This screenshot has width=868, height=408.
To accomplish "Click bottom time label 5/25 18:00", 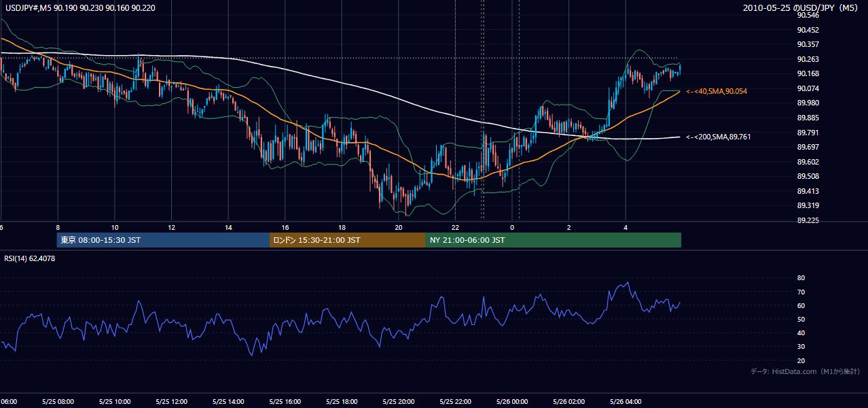I will (342, 401).
